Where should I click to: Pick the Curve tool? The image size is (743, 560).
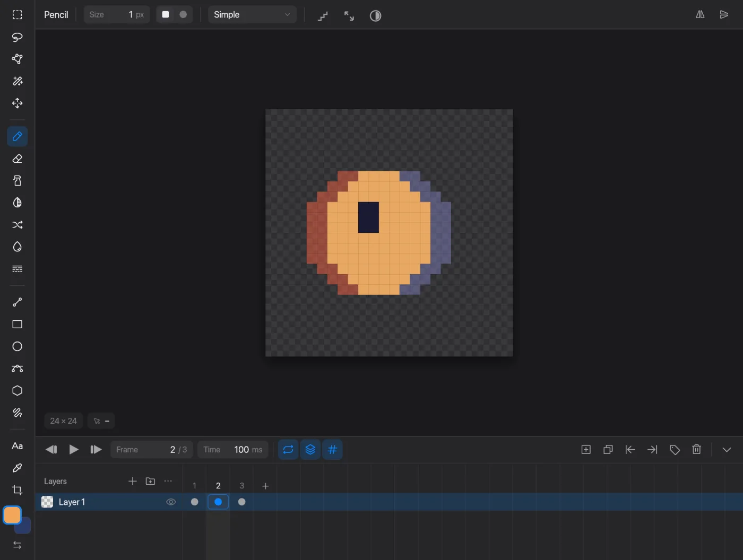(x=18, y=369)
